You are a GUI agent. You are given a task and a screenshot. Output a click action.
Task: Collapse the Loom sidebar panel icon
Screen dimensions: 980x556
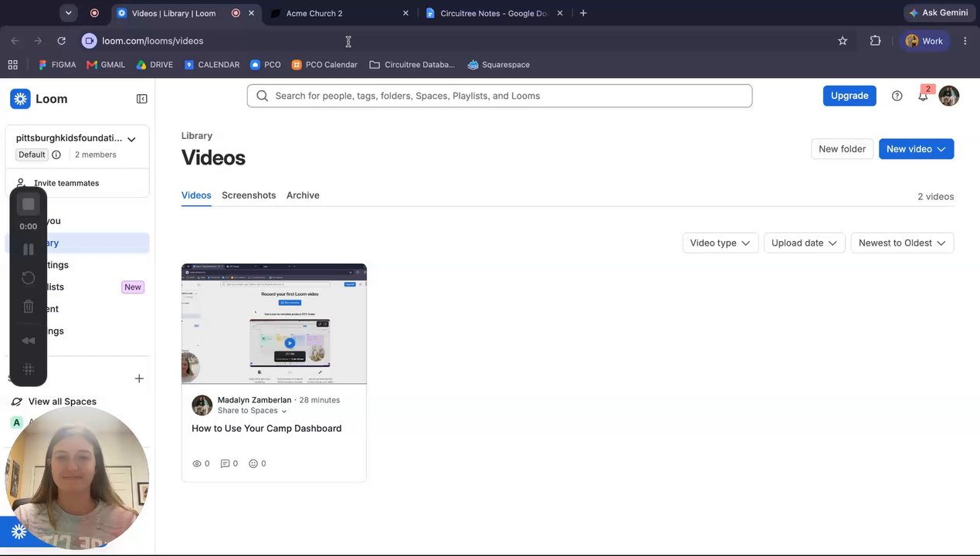tap(142, 99)
